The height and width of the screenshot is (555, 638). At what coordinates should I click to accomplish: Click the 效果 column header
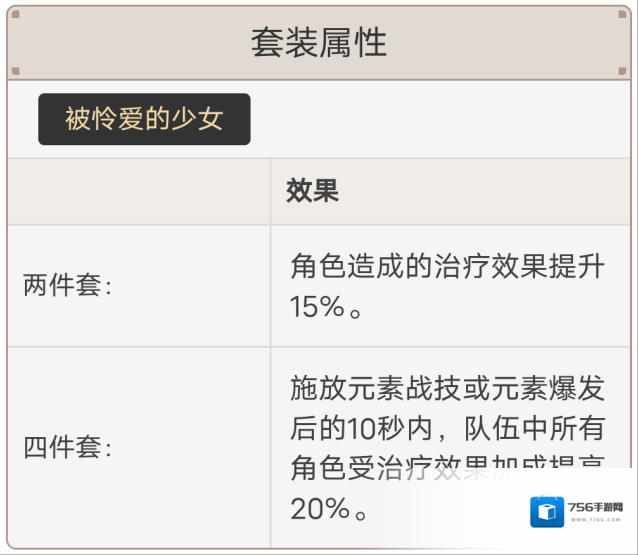312,191
